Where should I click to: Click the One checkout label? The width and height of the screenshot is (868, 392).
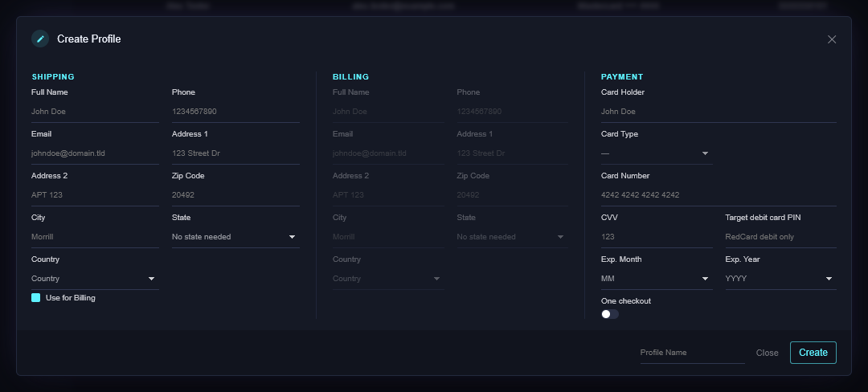(x=626, y=301)
